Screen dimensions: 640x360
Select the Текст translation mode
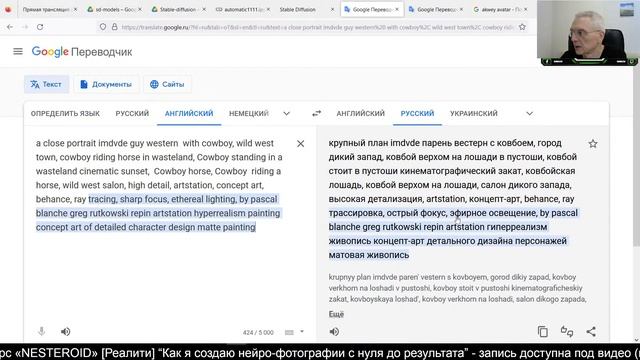coord(46,84)
